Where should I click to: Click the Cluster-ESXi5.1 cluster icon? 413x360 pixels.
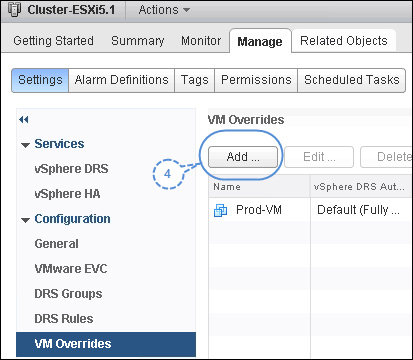(14, 9)
